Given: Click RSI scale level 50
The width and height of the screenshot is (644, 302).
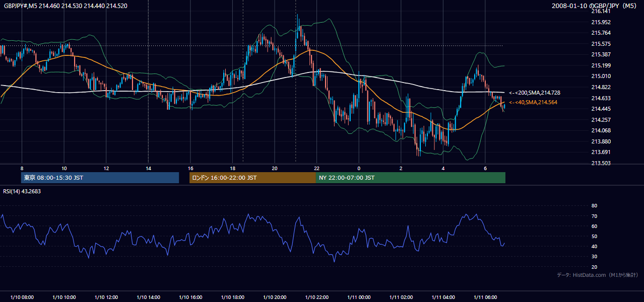Looking at the screenshot, I should (594, 236).
